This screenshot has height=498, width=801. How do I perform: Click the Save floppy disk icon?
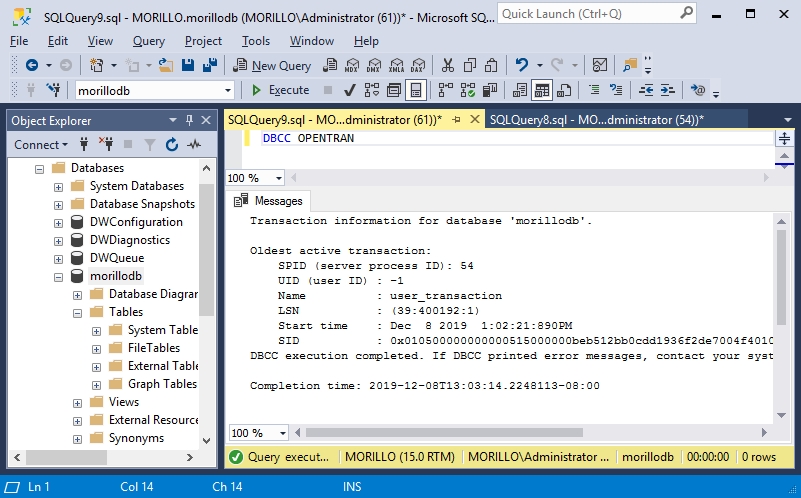tap(188, 65)
